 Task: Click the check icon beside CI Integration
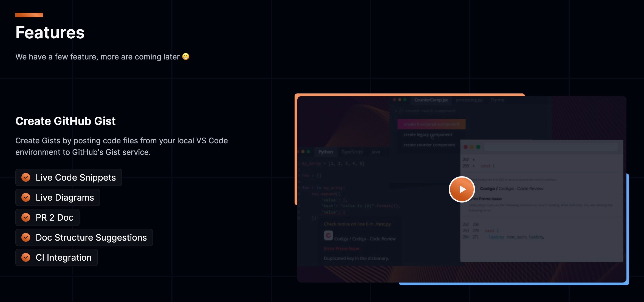26,257
